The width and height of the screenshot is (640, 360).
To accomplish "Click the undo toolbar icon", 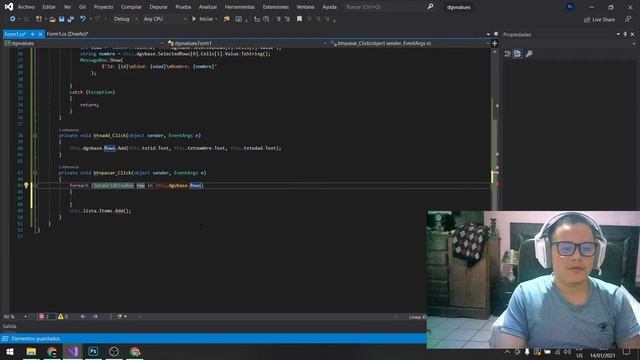I will click(x=83, y=19).
